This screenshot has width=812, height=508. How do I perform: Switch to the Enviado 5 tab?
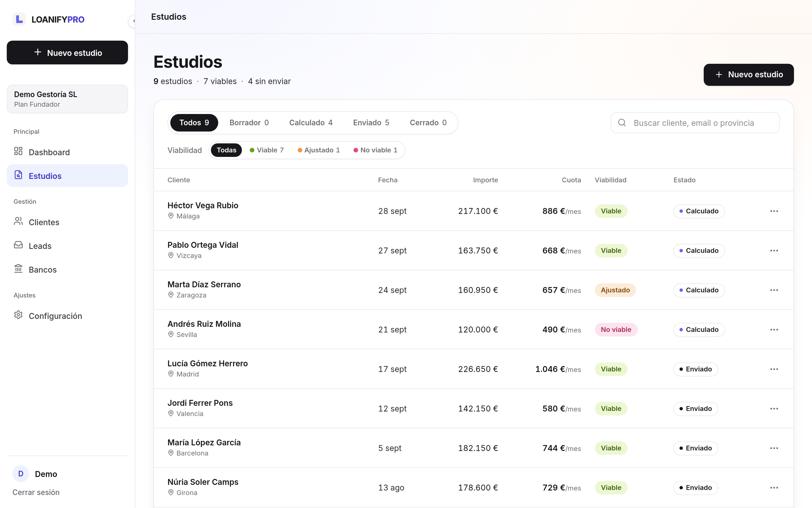coord(371,123)
